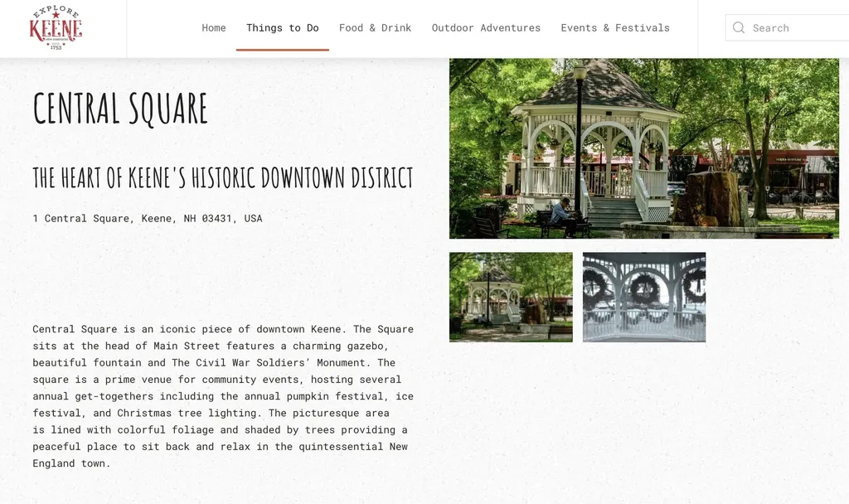Click inside the Search input field
The image size is (849, 504).
click(x=788, y=27)
